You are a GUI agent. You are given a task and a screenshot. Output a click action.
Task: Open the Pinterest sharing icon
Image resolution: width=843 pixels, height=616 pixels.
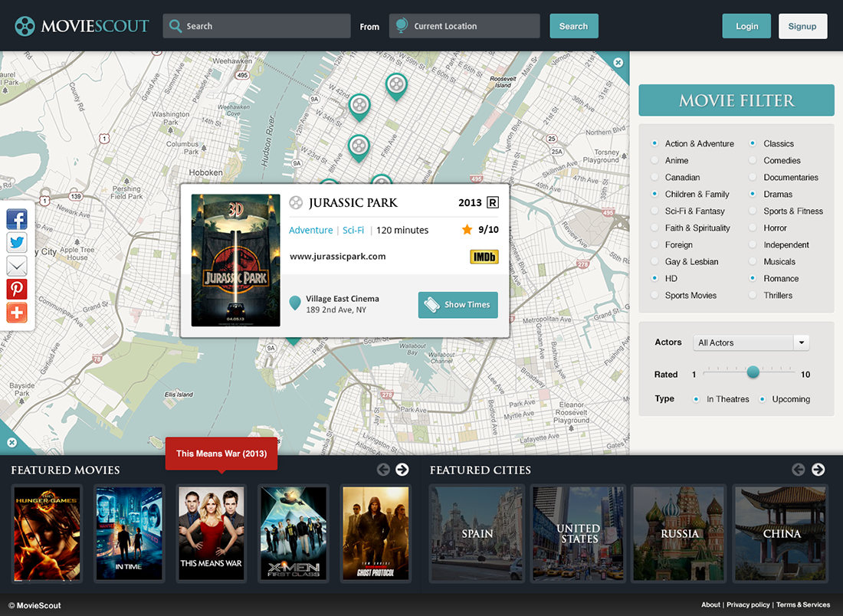click(16, 289)
